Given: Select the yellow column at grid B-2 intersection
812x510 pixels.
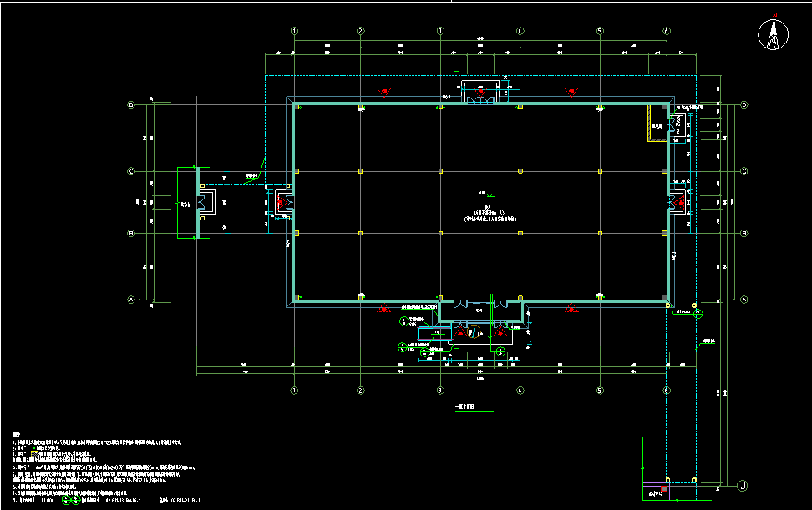Looking at the screenshot, I should click(360, 234).
